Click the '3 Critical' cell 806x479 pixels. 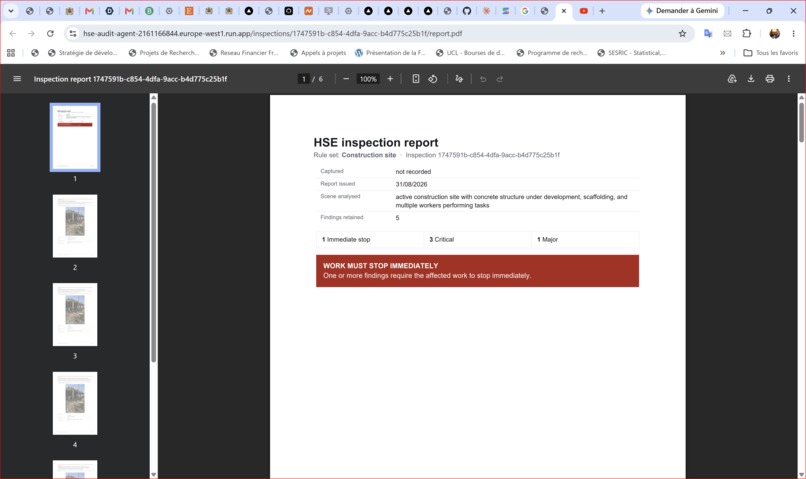point(478,240)
